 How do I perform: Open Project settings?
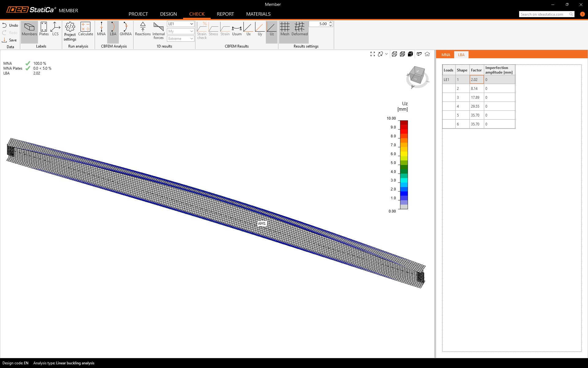(70, 31)
